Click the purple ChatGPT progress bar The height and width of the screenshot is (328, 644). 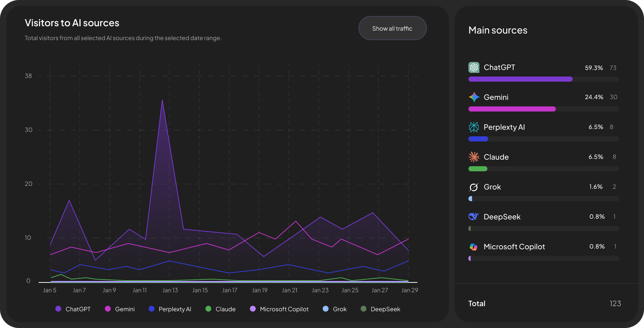pos(520,79)
